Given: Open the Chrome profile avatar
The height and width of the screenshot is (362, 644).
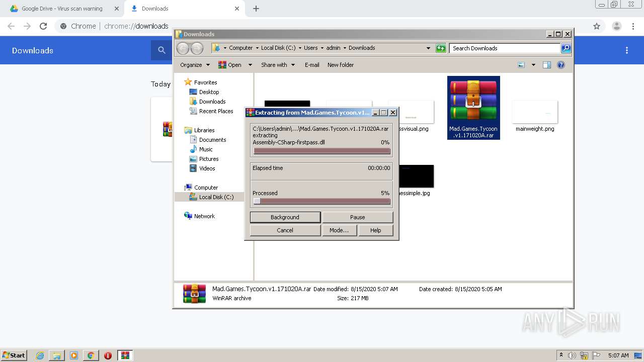Looking at the screenshot, I should coord(616,26).
